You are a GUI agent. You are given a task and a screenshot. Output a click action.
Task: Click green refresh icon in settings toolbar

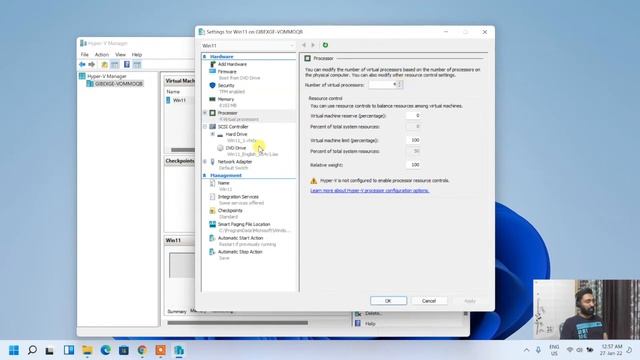click(x=325, y=45)
